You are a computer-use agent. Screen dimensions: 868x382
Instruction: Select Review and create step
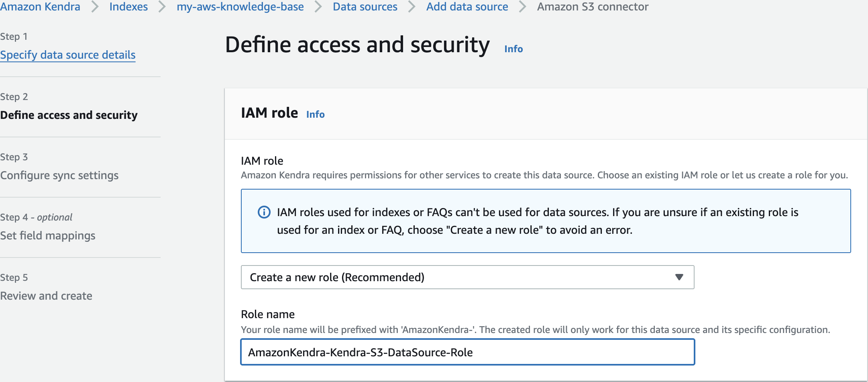pyautogui.click(x=46, y=296)
